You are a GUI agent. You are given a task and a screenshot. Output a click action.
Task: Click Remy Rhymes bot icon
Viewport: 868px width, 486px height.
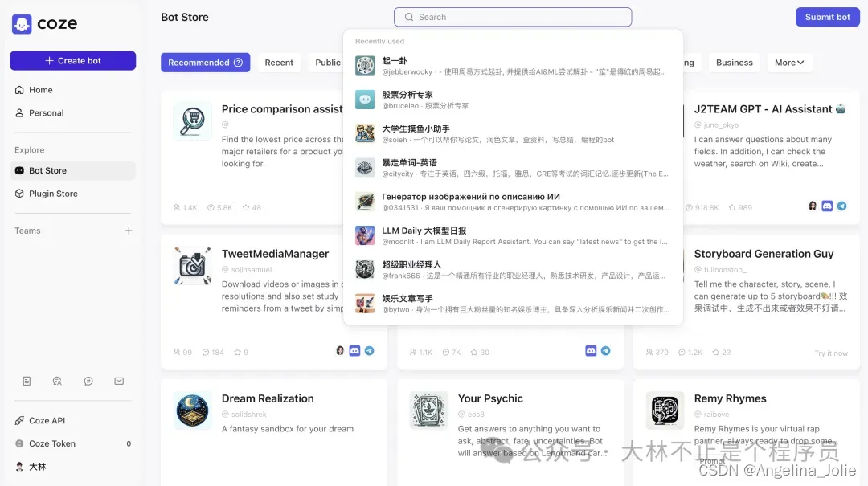click(665, 410)
